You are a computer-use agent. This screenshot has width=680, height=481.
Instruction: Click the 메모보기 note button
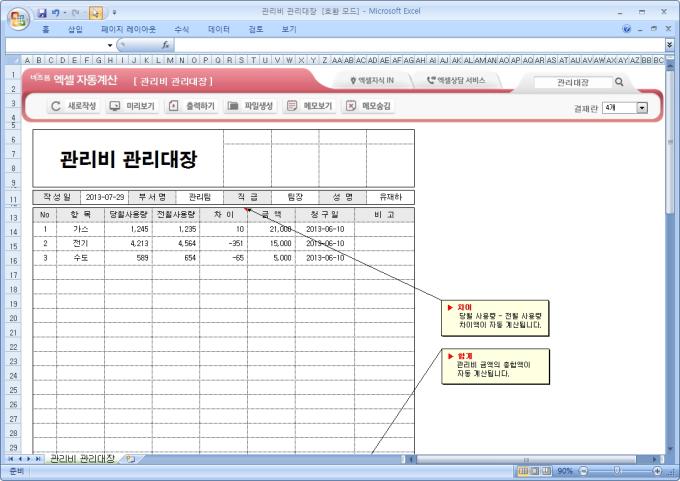(x=310, y=106)
